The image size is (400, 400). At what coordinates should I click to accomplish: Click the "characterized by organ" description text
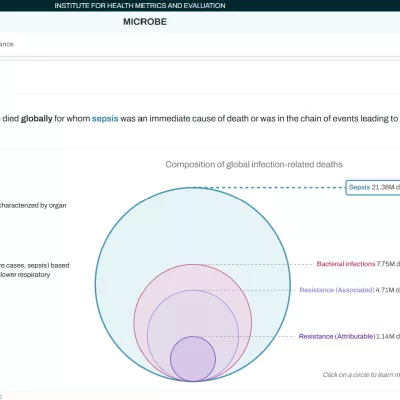tap(33, 205)
